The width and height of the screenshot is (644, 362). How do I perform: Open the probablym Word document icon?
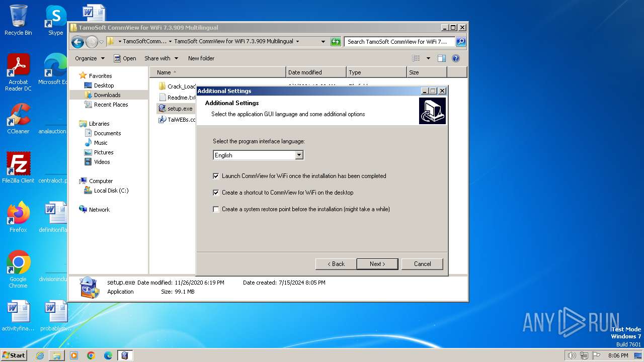(x=56, y=316)
